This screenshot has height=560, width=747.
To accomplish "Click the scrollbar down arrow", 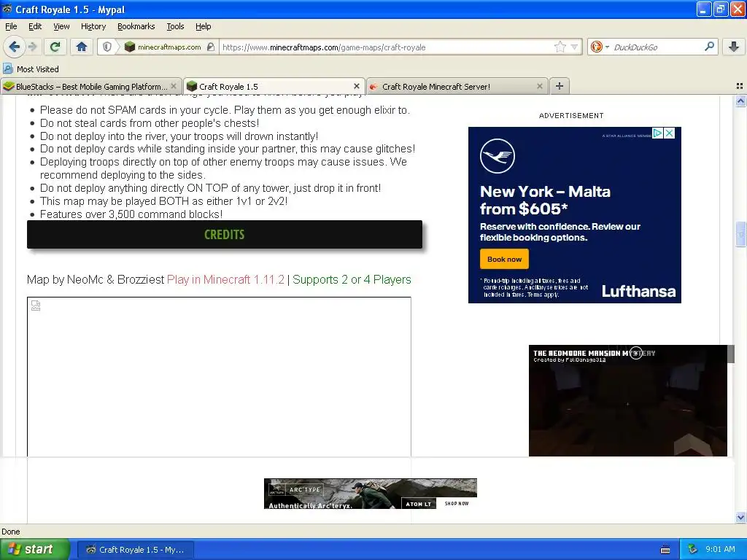I will point(740,517).
